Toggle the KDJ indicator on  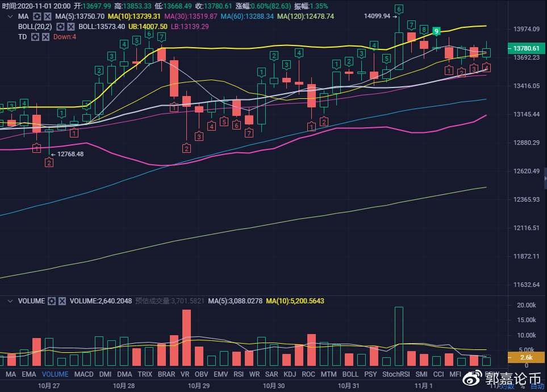pos(290,374)
